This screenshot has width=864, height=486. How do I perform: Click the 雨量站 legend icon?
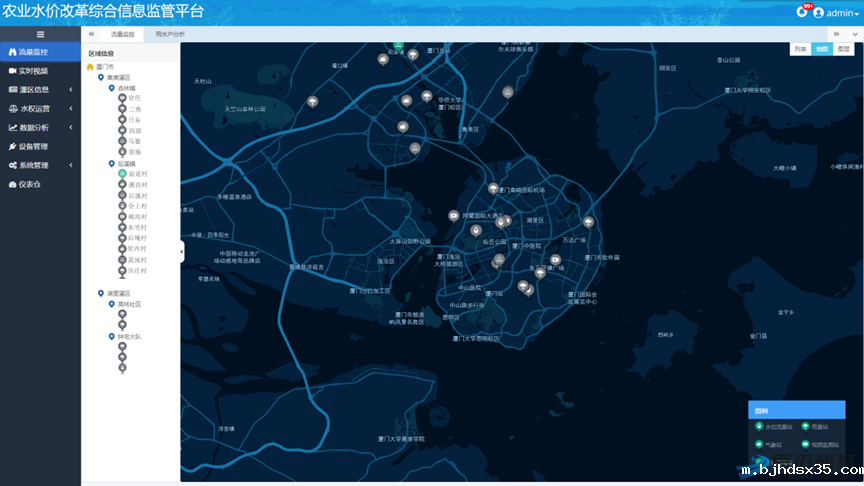point(805,427)
